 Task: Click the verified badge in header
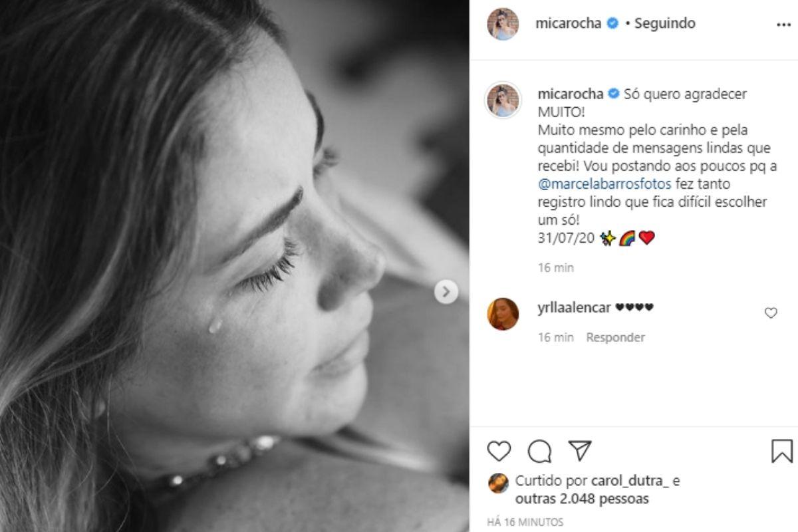612,23
